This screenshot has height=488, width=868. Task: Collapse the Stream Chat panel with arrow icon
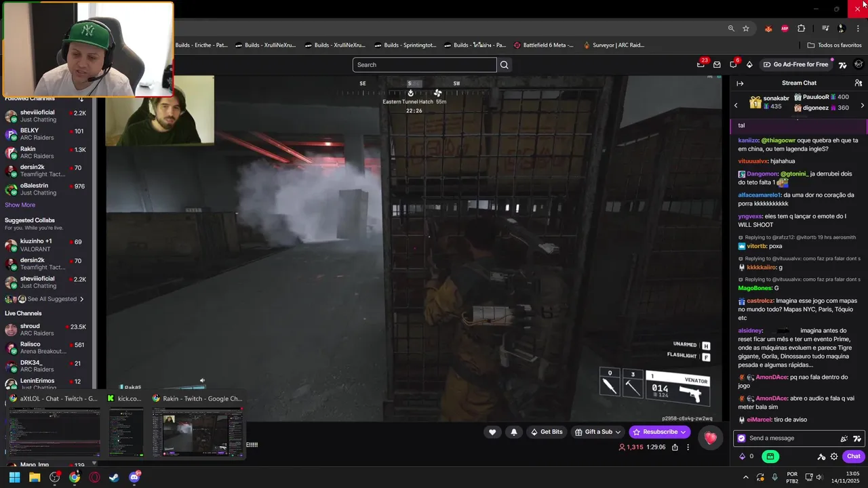740,83
